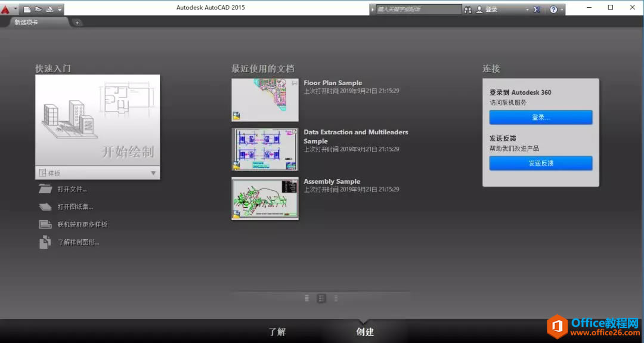This screenshot has height=343, width=644.
Task: Click the keyword search input field
Action: point(419,9)
